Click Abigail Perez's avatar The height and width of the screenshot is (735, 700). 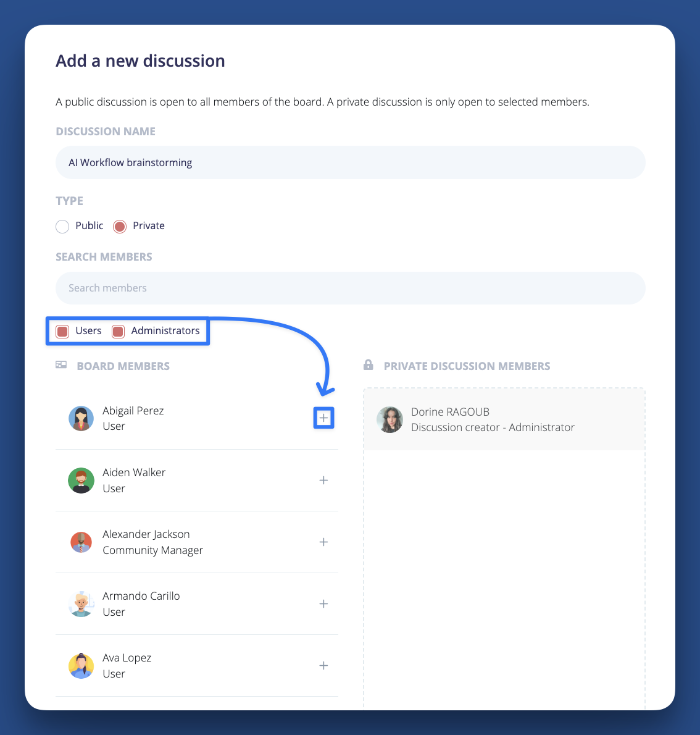[81, 418]
